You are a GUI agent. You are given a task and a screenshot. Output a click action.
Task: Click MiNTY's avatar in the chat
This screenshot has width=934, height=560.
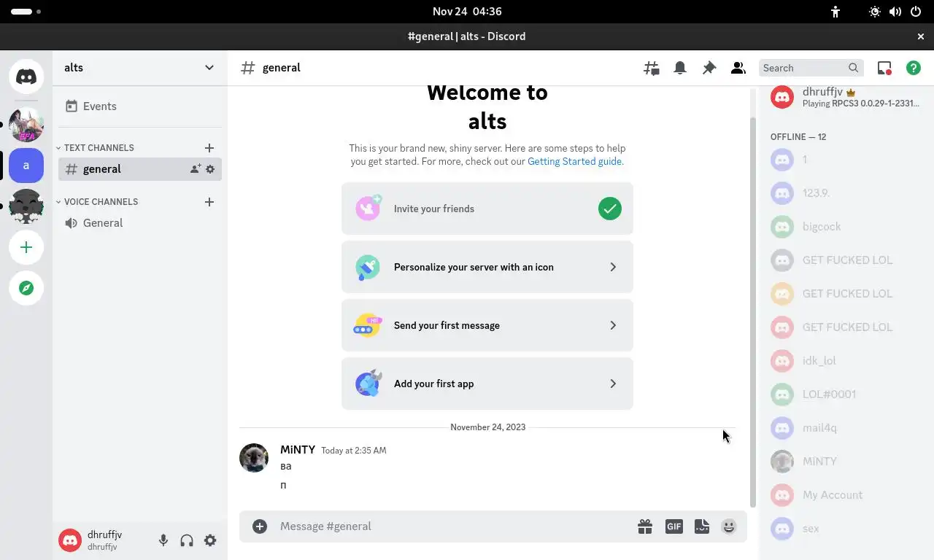pyautogui.click(x=254, y=458)
